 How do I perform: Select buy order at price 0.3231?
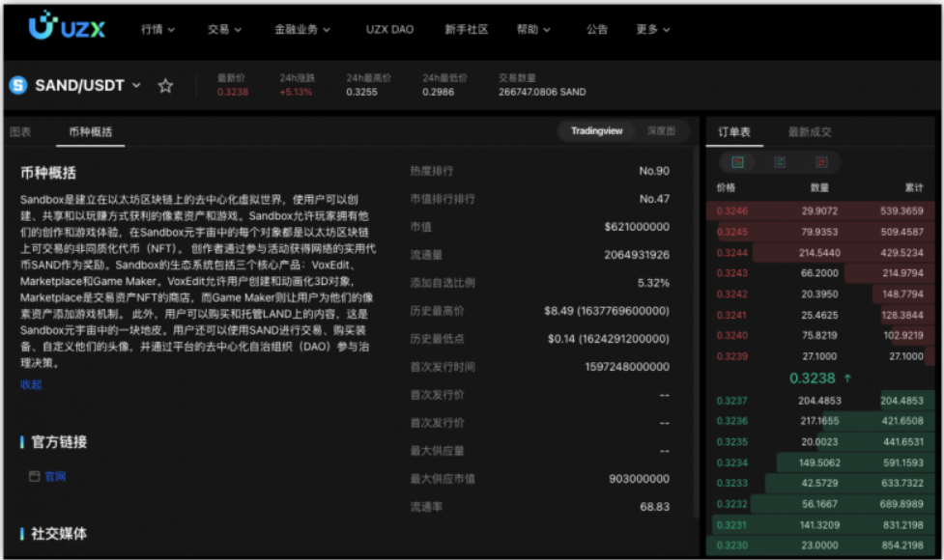click(820, 525)
